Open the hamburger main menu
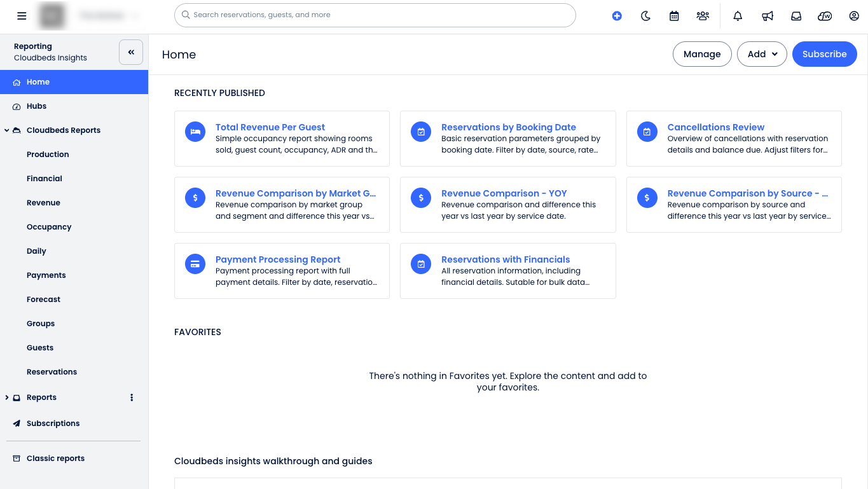Image resolution: width=868 pixels, height=489 pixels. pyautogui.click(x=22, y=16)
